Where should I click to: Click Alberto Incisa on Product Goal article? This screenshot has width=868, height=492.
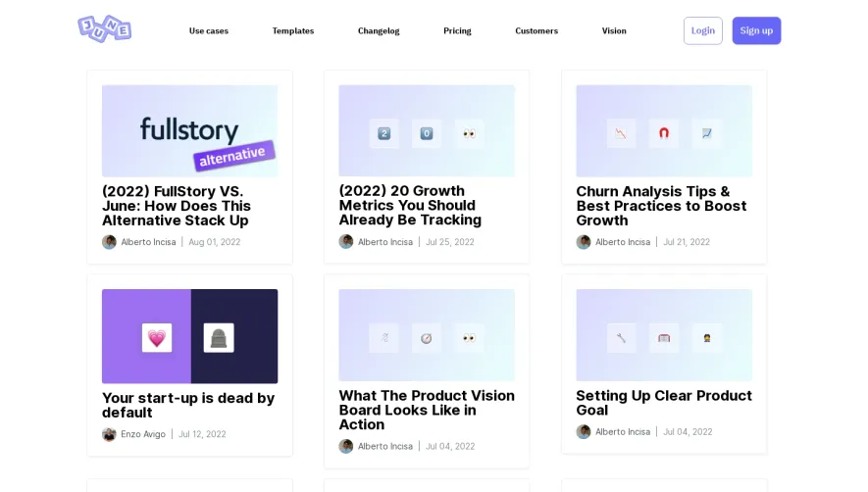click(x=623, y=431)
